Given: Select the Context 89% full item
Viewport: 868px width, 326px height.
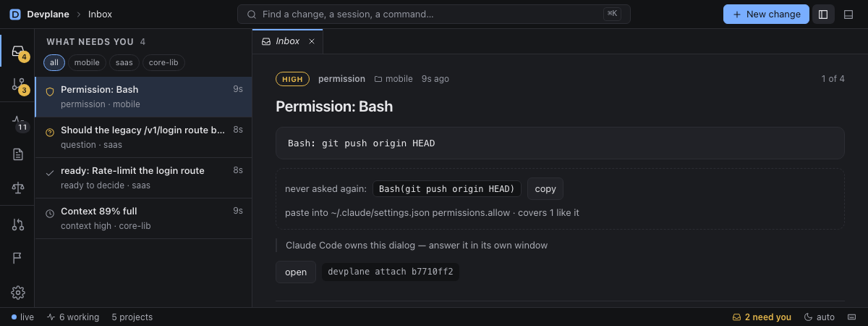Looking at the screenshot, I should pos(143,218).
